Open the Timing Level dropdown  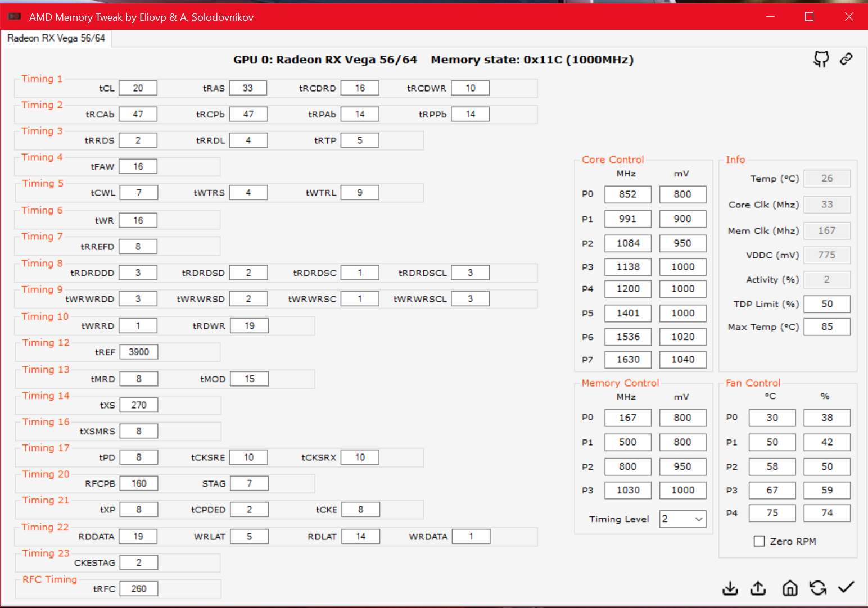[x=682, y=519]
